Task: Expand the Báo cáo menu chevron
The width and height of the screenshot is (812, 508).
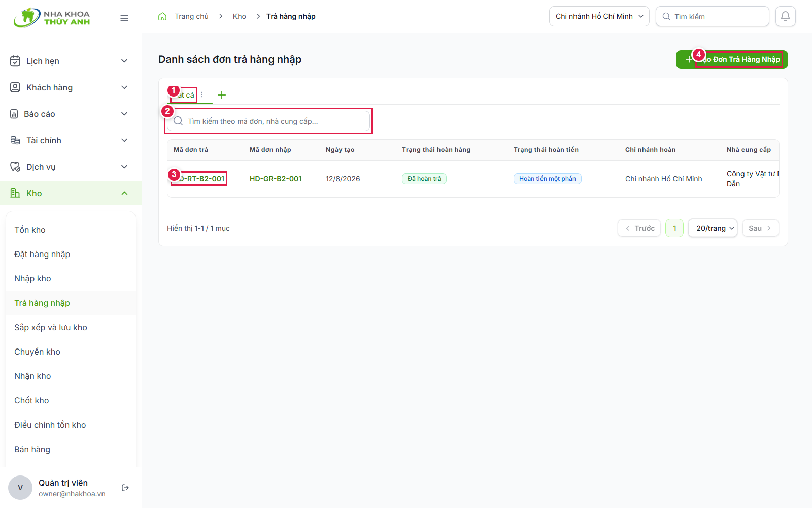Action: click(124, 114)
